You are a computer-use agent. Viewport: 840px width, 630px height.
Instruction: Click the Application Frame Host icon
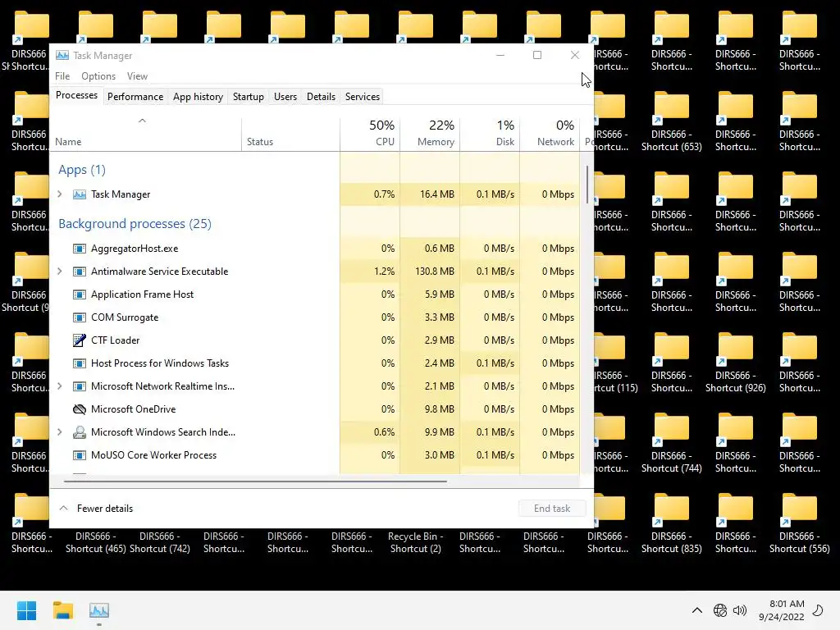pos(80,294)
